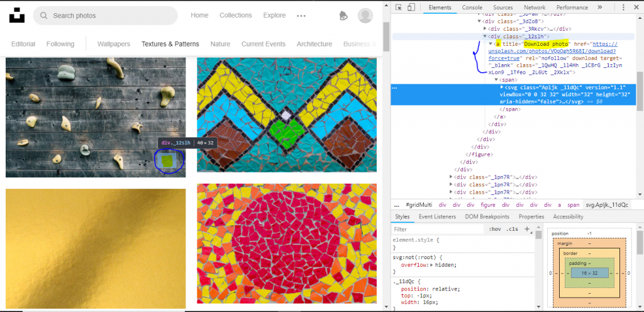Open the user profile avatar
The image size is (644, 312).
[x=365, y=16]
